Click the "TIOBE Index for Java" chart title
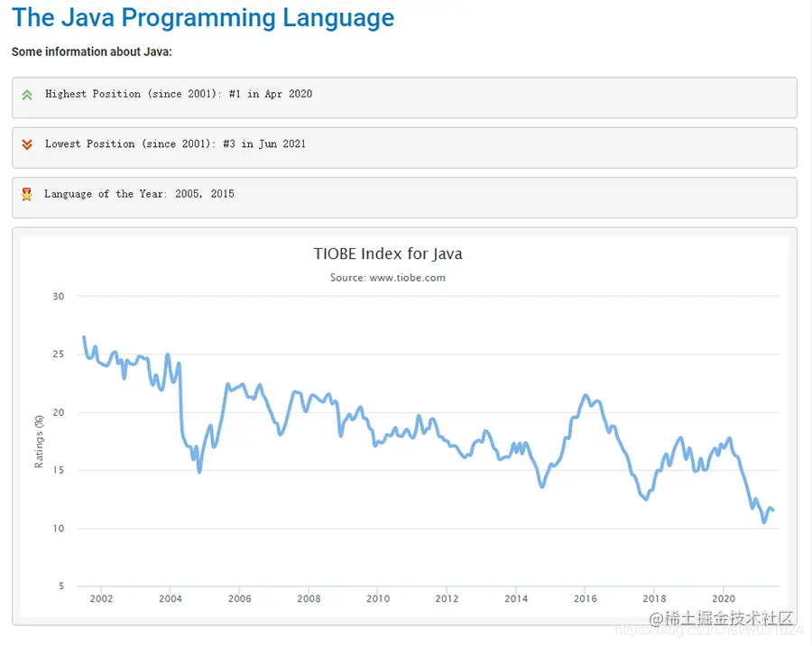The height and width of the screenshot is (646, 812). coord(388,254)
